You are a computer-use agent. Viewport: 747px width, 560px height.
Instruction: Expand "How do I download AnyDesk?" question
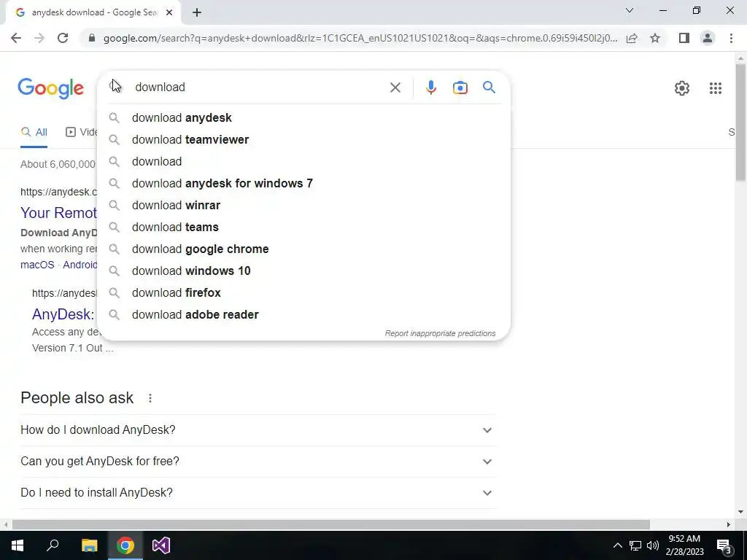tap(258, 430)
